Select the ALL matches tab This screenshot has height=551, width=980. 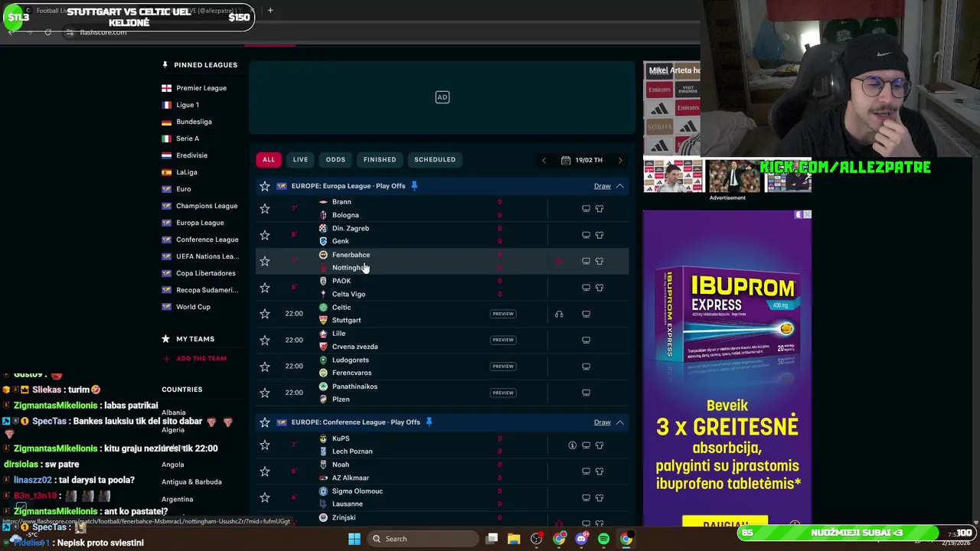click(x=269, y=160)
